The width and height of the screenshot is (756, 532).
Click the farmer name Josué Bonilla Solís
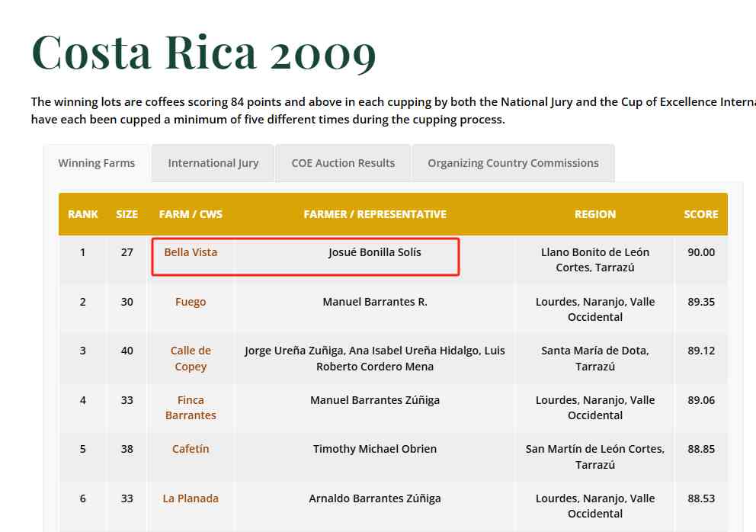pyautogui.click(x=375, y=252)
